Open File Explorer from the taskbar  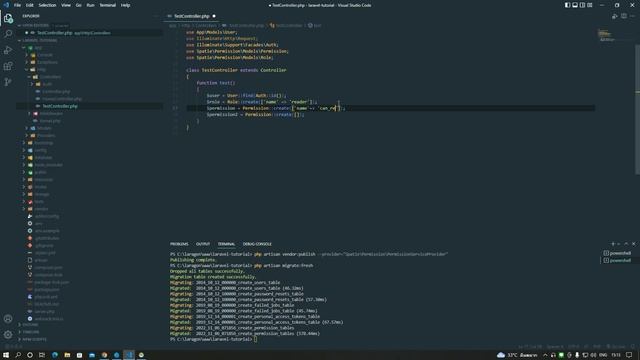pos(67,355)
